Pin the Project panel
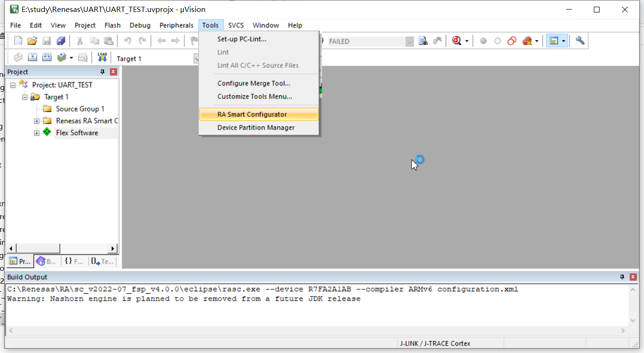 point(102,72)
